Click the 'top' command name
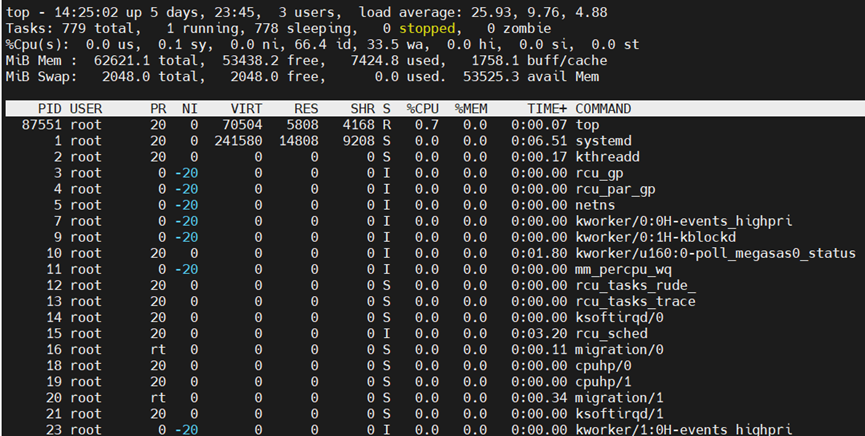 point(587,125)
